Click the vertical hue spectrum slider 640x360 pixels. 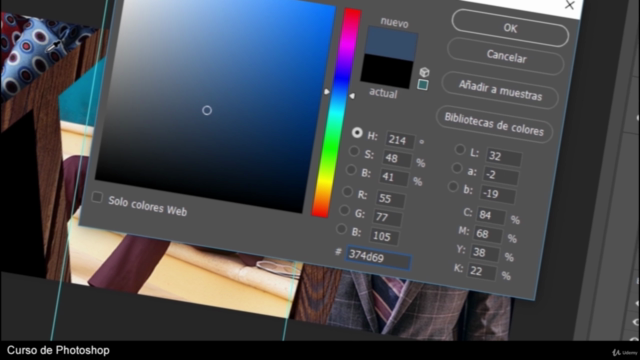336,113
